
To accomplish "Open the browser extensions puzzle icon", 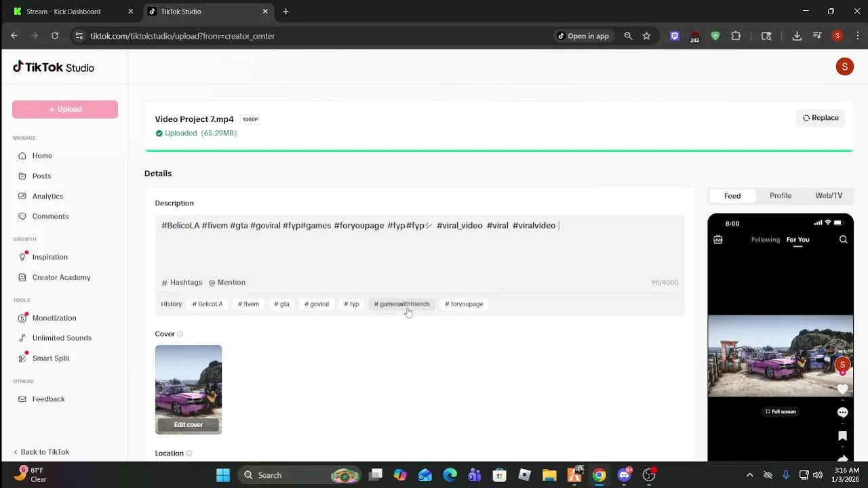I will point(736,36).
